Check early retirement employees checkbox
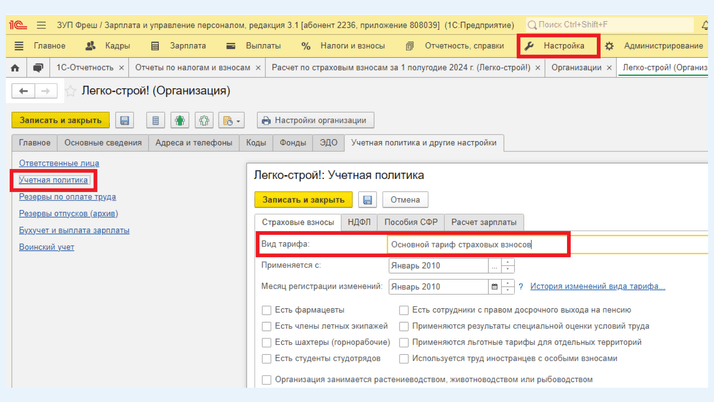 [x=404, y=310]
